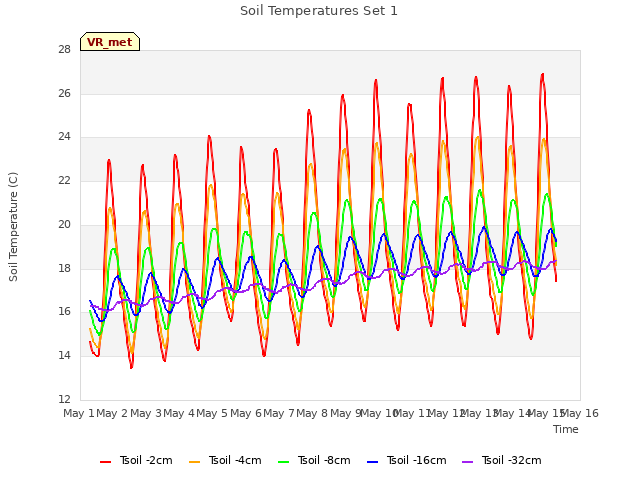Click the May 6 x-axis tick label

[x=245, y=413]
